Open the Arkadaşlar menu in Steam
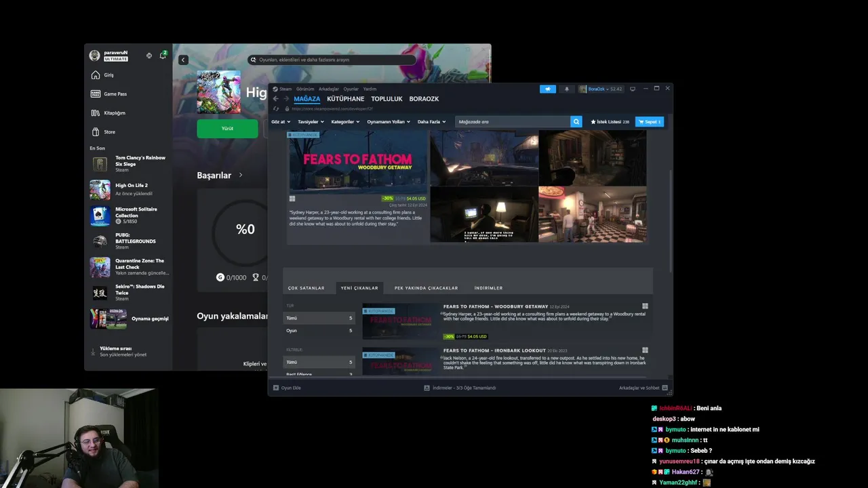The width and height of the screenshot is (868, 488). click(x=328, y=89)
